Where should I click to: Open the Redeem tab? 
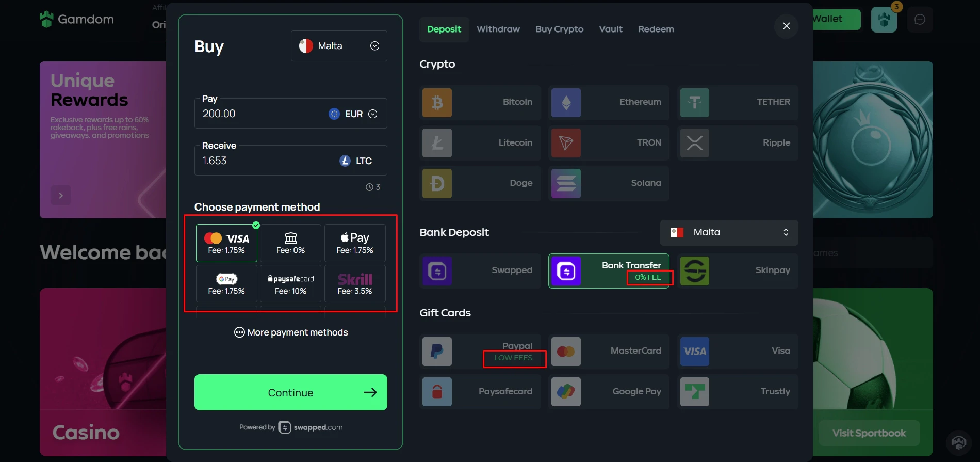click(656, 29)
